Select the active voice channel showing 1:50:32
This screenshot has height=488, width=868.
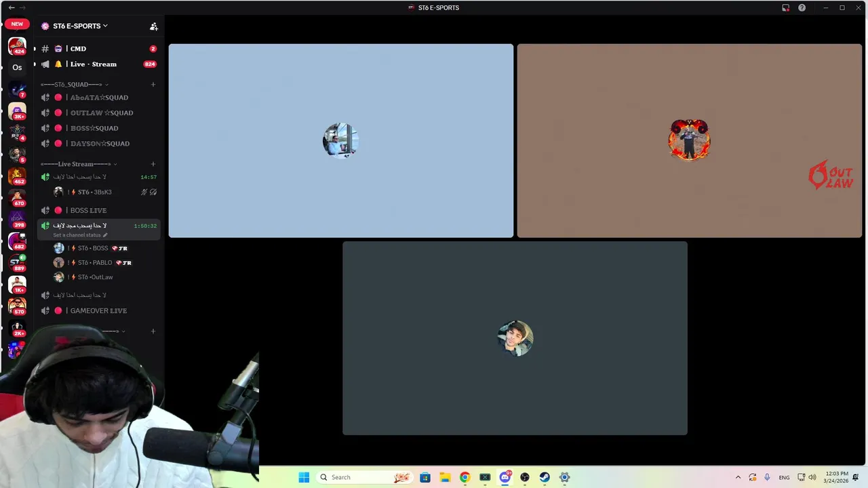pyautogui.click(x=99, y=229)
